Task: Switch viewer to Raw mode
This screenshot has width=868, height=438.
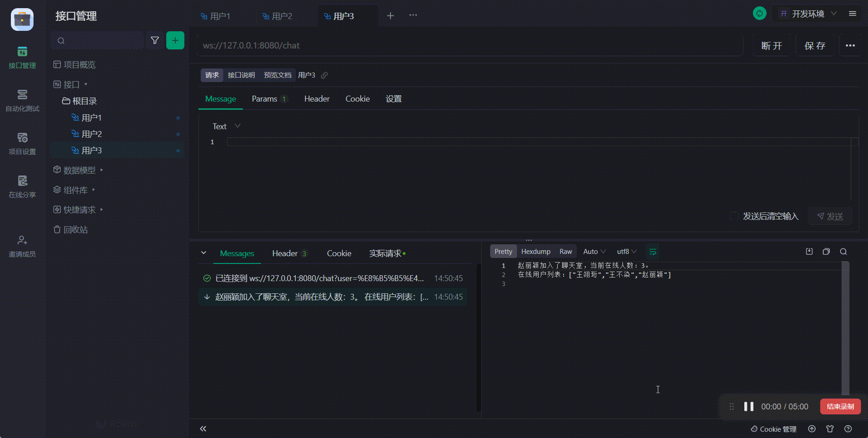Action: 566,251
